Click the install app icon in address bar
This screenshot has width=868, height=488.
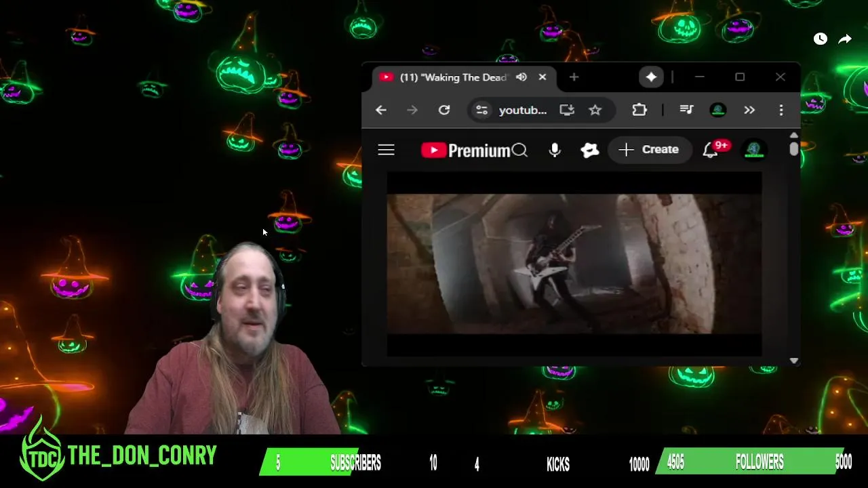click(x=567, y=110)
